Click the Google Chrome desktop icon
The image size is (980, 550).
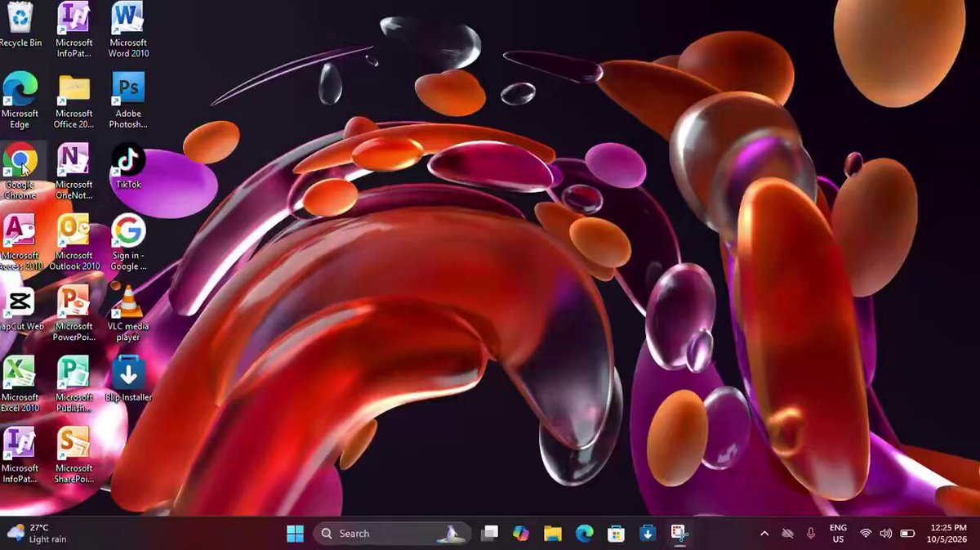(x=20, y=172)
